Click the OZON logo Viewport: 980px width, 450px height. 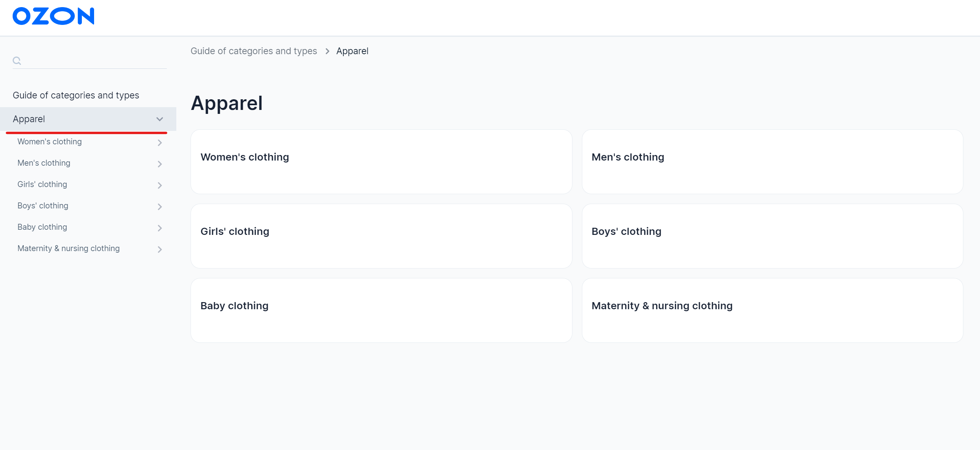tap(53, 16)
